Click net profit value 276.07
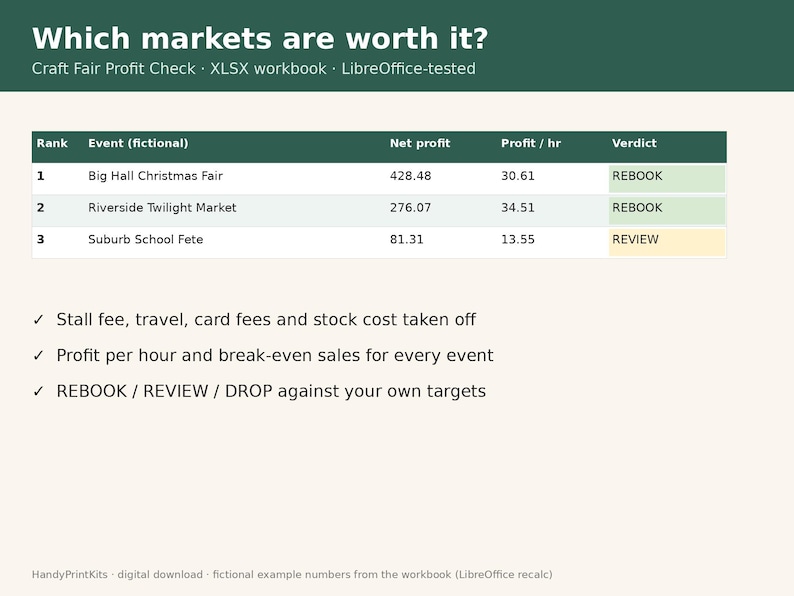 coord(411,208)
